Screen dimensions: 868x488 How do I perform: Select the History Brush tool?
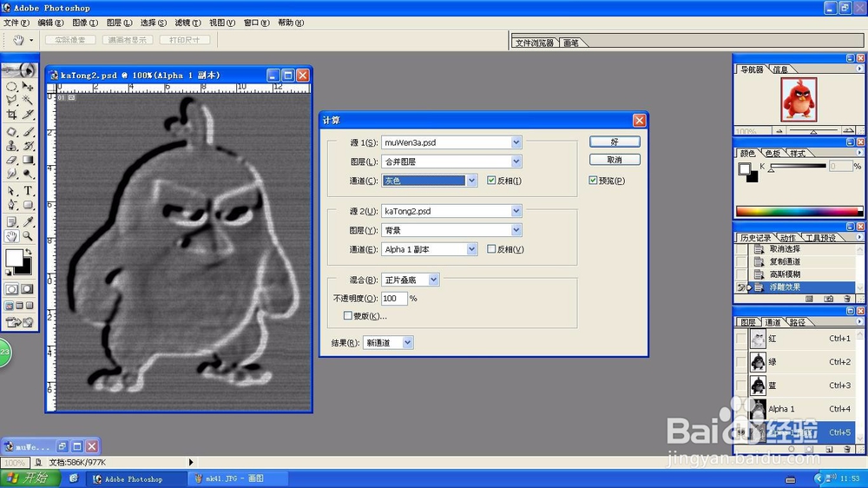(28, 146)
